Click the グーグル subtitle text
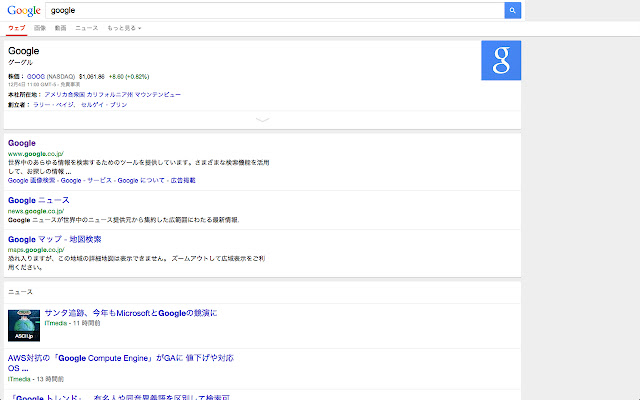The image size is (640, 400). pos(20,62)
